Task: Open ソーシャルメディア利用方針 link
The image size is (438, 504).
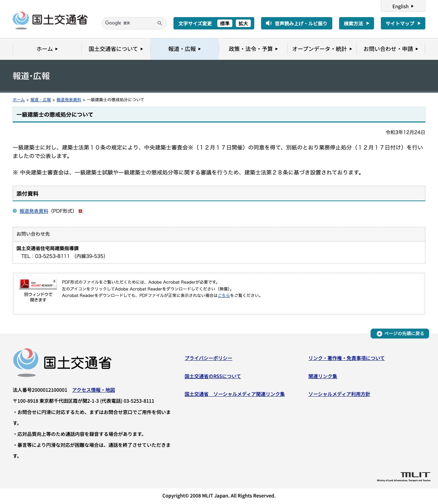Action: point(339,394)
